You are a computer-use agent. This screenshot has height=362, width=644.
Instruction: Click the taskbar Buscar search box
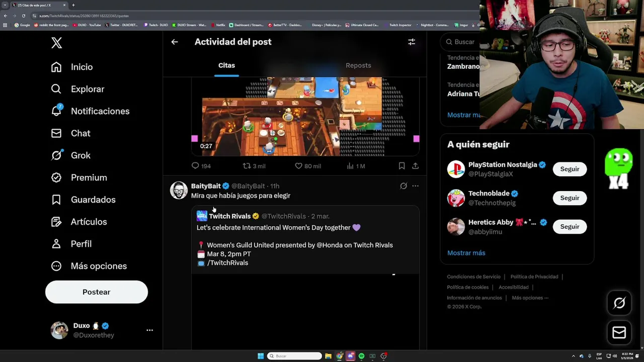295,356
